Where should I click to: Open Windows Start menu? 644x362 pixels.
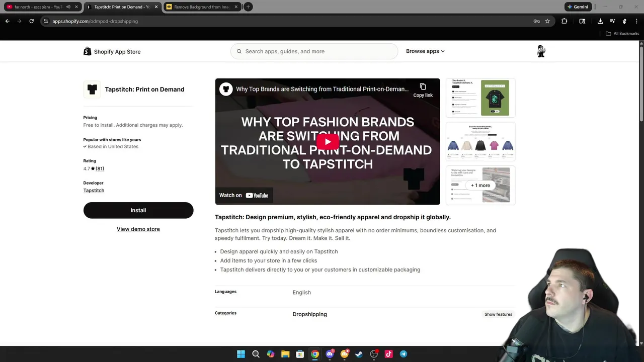click(x=241, y=354)
